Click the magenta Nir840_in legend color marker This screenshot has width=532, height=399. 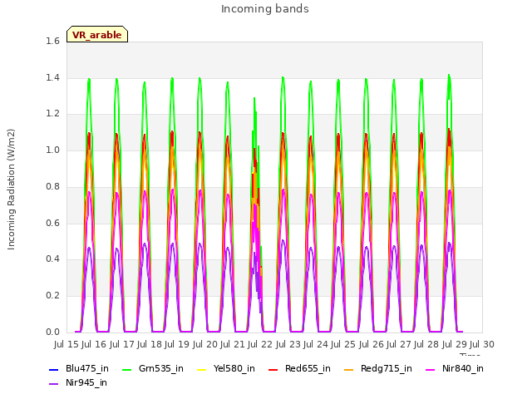pyautogui.click(x=431, y=369)
